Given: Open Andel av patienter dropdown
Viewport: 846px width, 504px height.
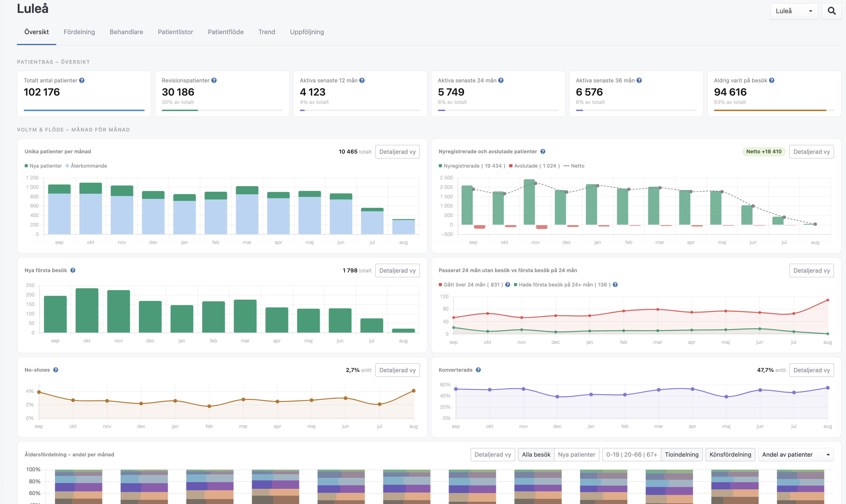Looking at the screenshot, I should [x=796, y=454].
